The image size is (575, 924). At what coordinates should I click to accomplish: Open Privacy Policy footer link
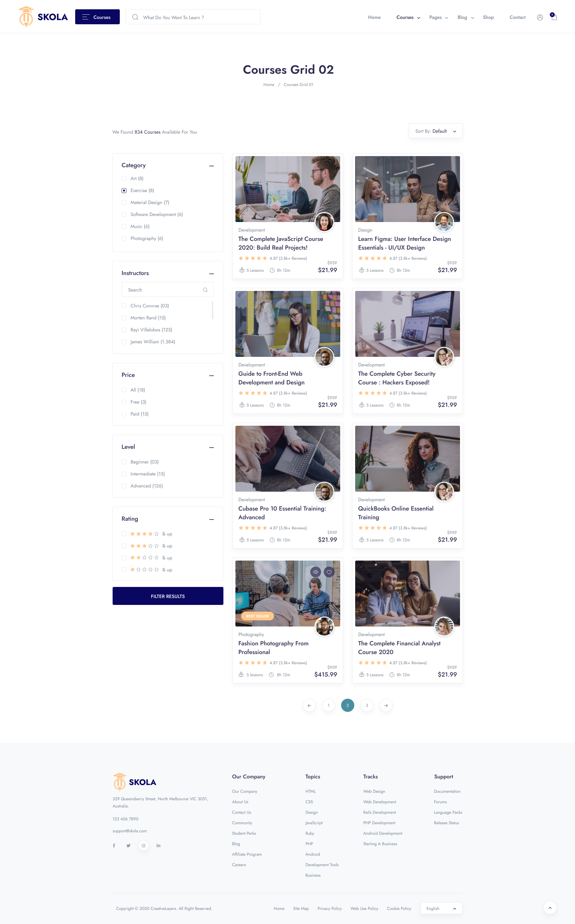point(329,908)
